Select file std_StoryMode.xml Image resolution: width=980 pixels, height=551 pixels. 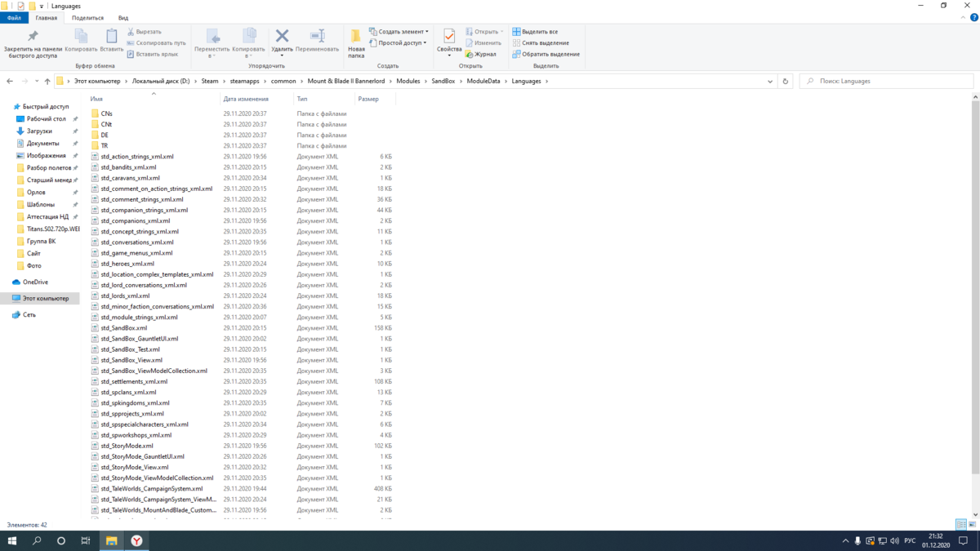127,446
